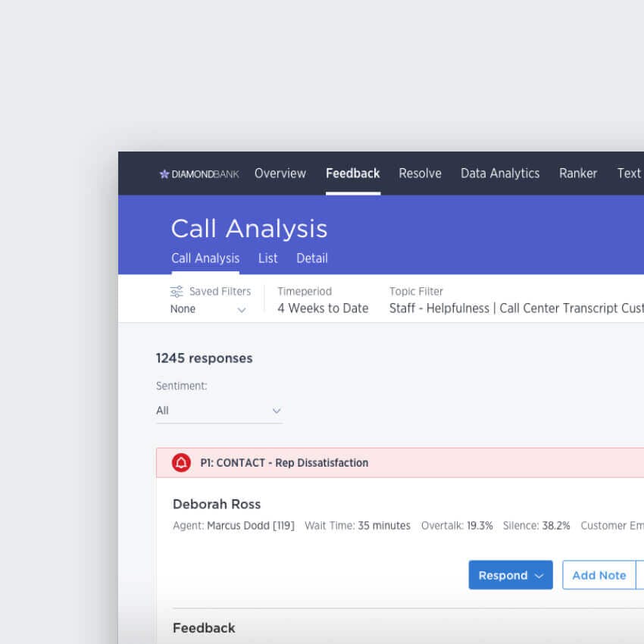Screen dimensions: 644x644
Task: Open the Sentiment All dropdown
Action: click(x=218, y=411)
